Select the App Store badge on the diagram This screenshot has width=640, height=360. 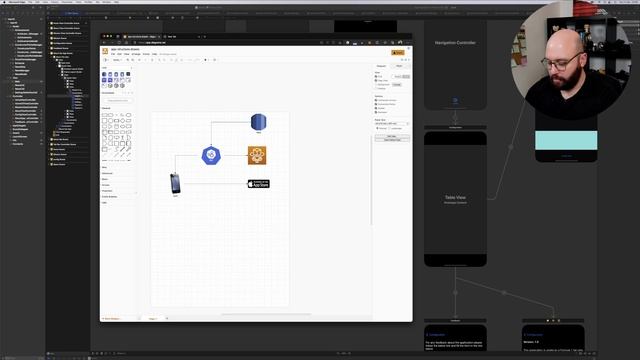259,184
